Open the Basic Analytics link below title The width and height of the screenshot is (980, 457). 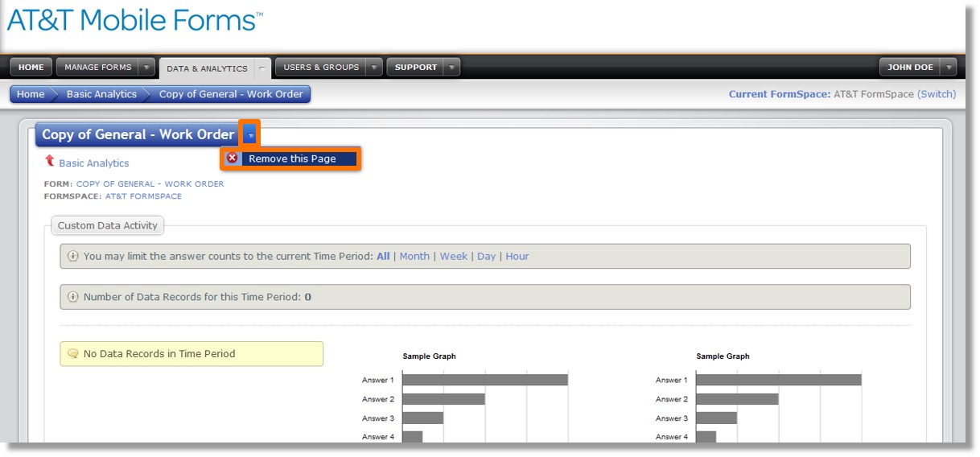(93, 163)
